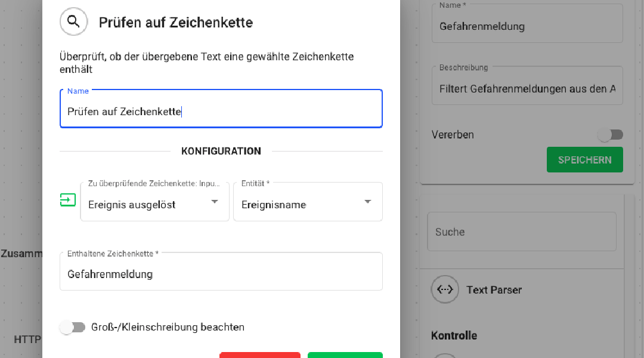Open the Ereignis ausgelöst dropdown
Viewport: 644px width, 358px height.
(154, 204)
